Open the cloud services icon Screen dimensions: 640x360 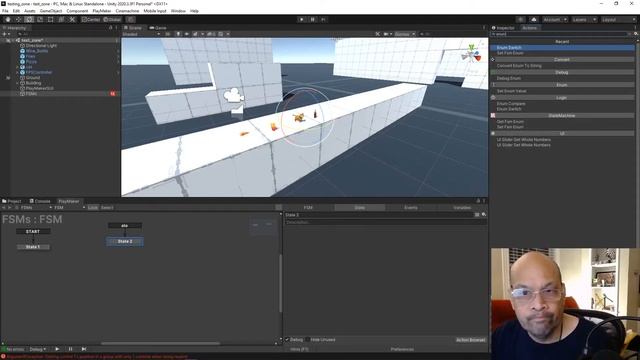[x=533, y=19]
